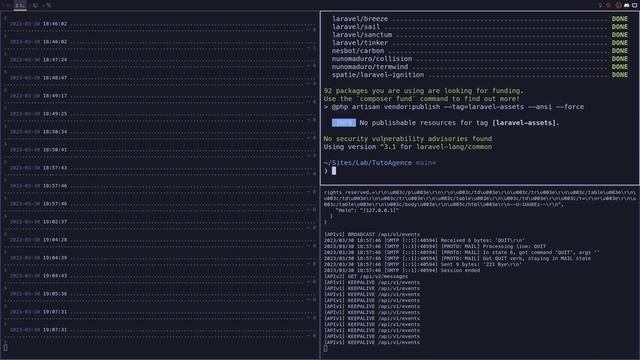Focus the shell prompt cursor in top-right pane
The width and height of the screenshot is (640, 360).
pos(334,171)
